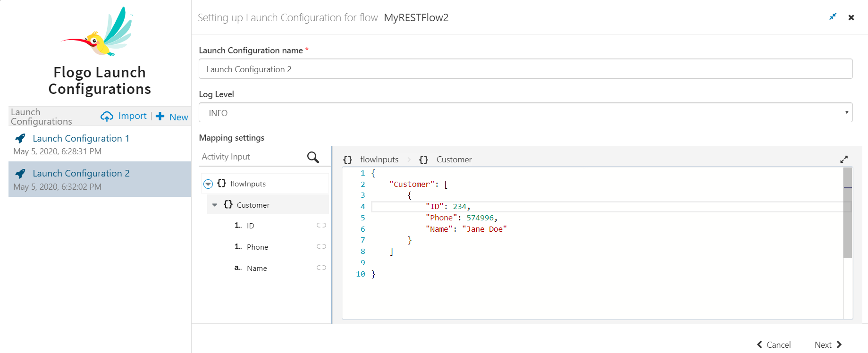
Task: Click rocket icon for Launch Configuration 1
Action: [20, 138]
